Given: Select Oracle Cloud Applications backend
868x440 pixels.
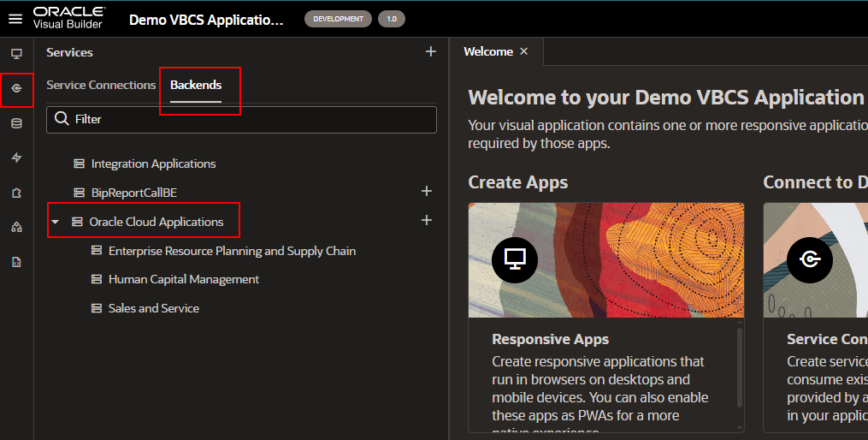Looking at the screenshot, I should pyautogui.click(x=156, y=222).
